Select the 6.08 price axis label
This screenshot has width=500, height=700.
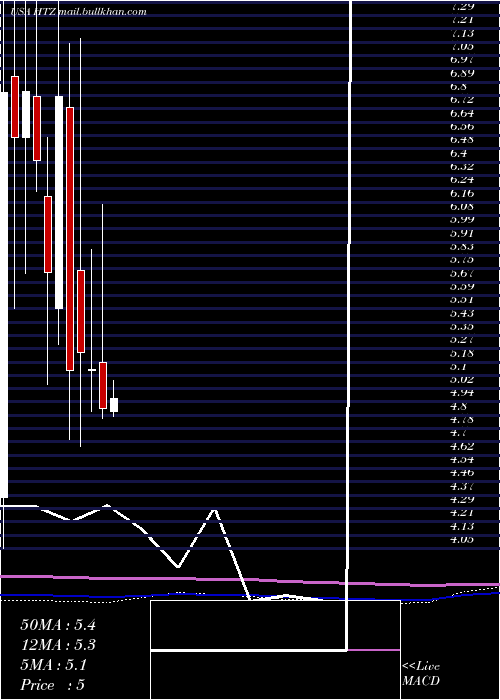click(x=462, y=206)
